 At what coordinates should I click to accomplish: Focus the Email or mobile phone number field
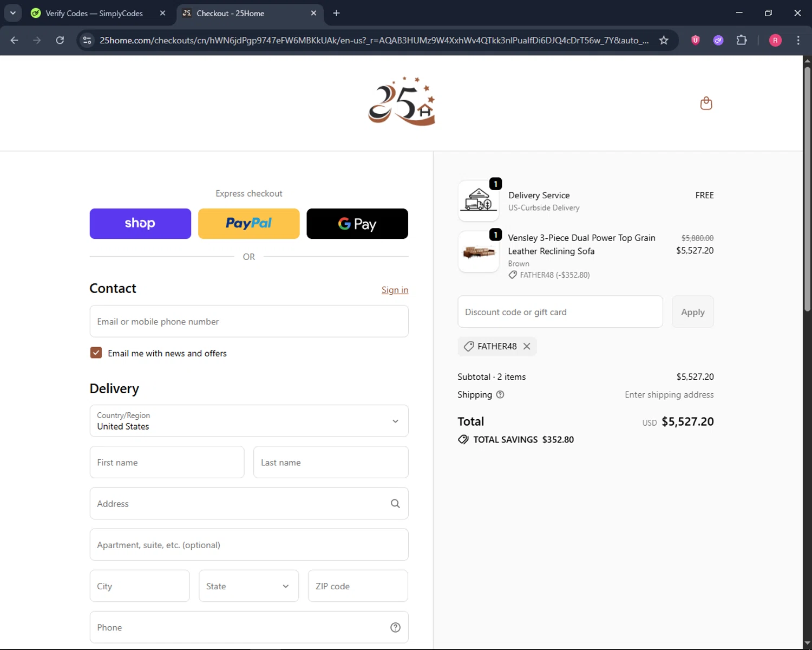tap(249, 321)
